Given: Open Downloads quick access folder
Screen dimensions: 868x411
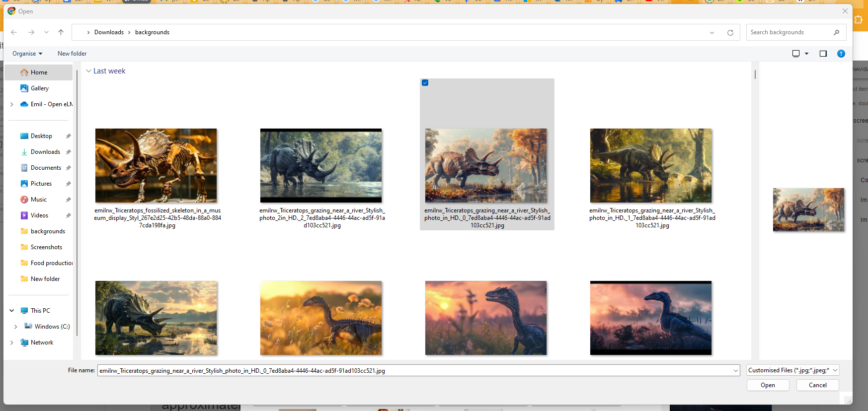Looking at the screenshot, I should pos(45,152).
